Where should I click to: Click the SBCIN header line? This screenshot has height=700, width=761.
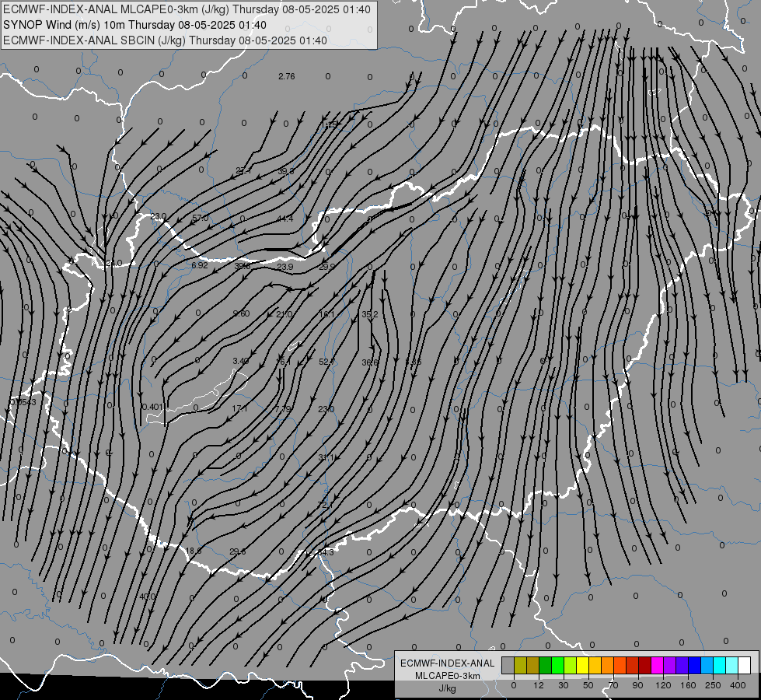(x=165, y=40)
